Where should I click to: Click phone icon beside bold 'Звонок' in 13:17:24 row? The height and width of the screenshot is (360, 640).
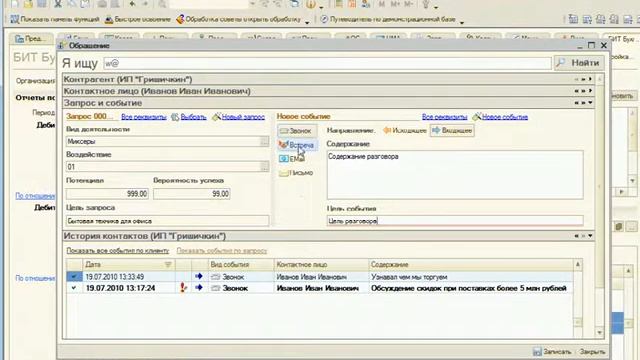[216, 288]
